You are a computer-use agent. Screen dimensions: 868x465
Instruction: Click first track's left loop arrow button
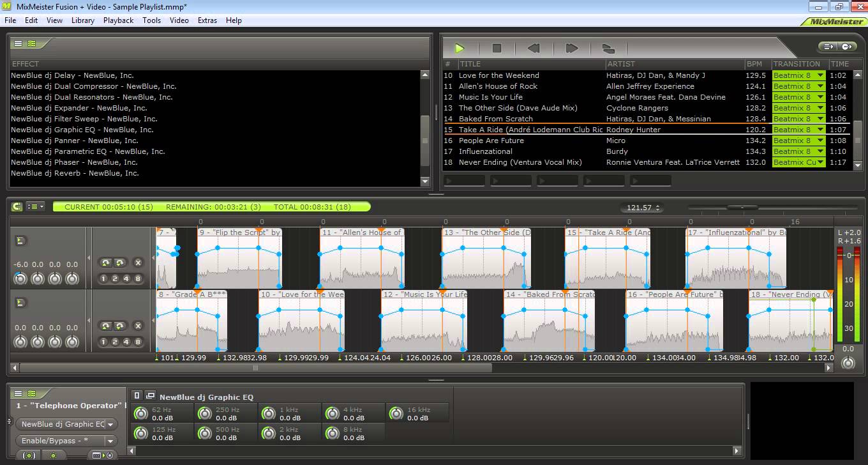(x=106, y=263)
